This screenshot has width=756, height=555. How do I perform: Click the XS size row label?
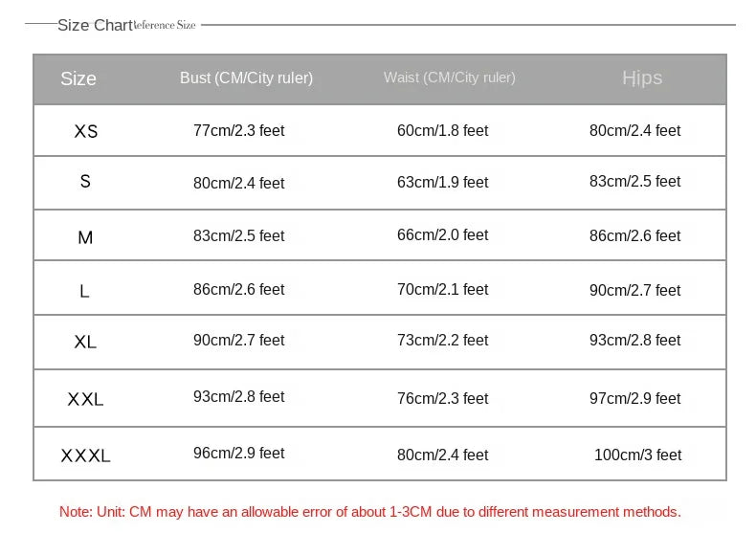tap(86, 132)
